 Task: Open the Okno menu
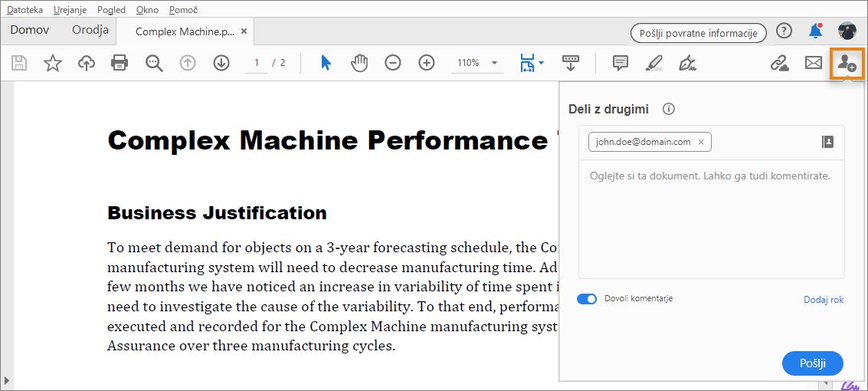click(147, 10)
